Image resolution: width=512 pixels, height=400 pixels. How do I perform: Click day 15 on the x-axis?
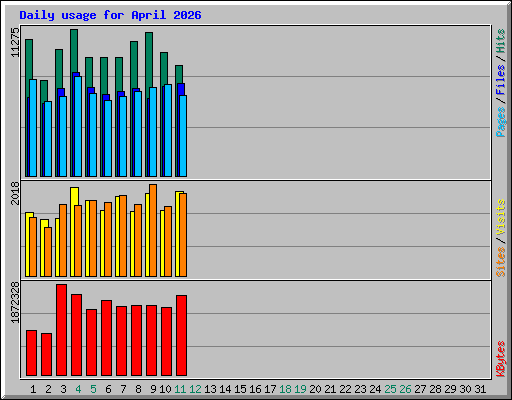point(240,389)
